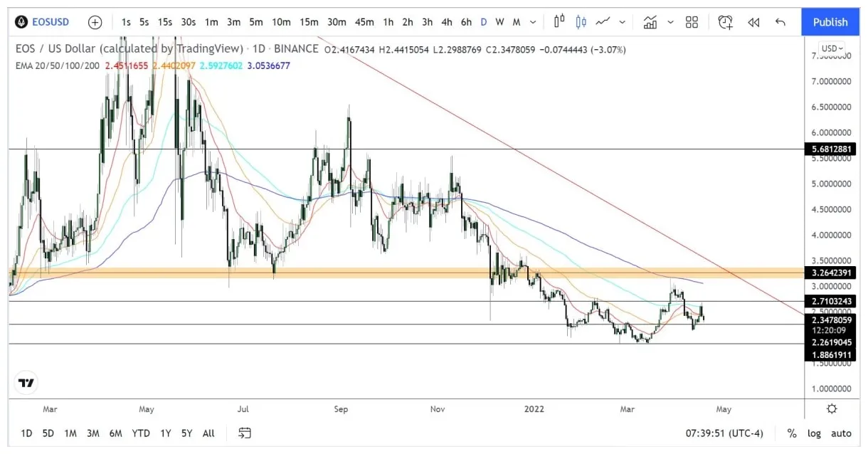Open the multi-chart layout grid icon
The height and width of the screenshot is (454, 868).
(692, 22)
